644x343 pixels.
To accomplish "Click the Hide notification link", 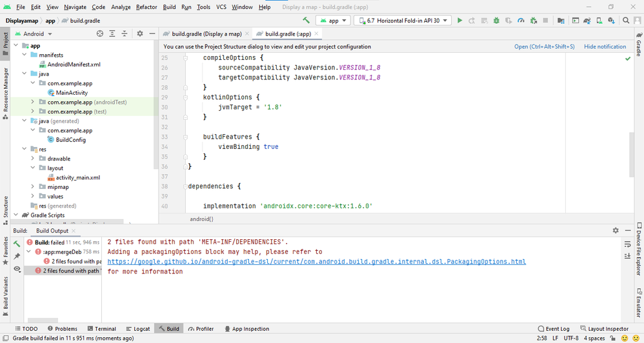I will click(605, 46).
